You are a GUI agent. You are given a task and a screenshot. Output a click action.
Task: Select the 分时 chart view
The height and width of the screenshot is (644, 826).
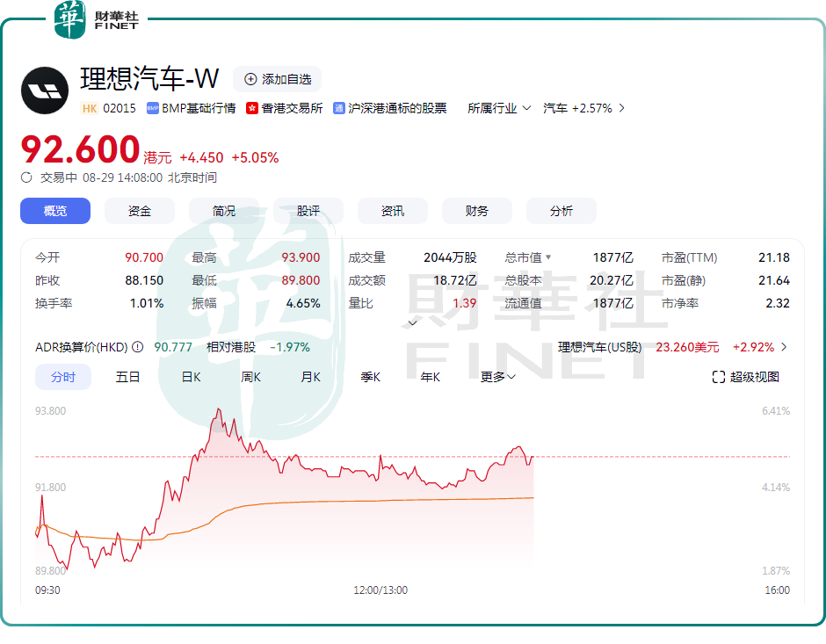point(63,377)
